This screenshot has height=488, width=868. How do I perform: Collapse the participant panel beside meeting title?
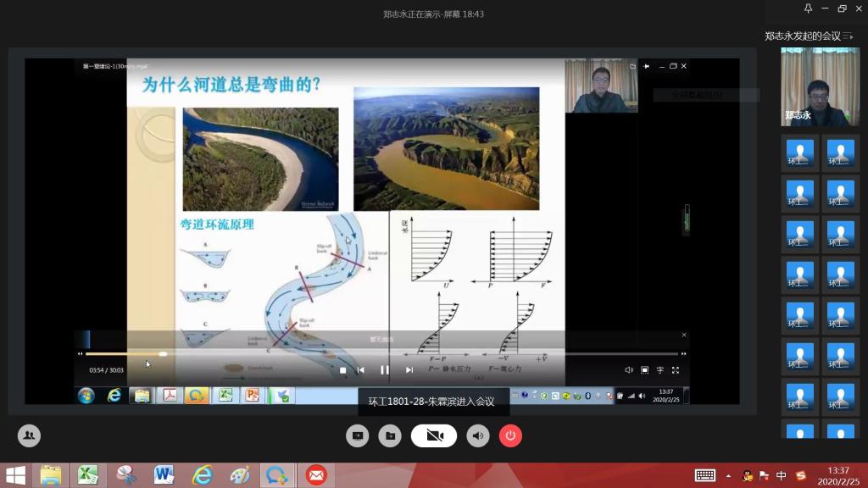pyautogui.click(x=848, y=36)
